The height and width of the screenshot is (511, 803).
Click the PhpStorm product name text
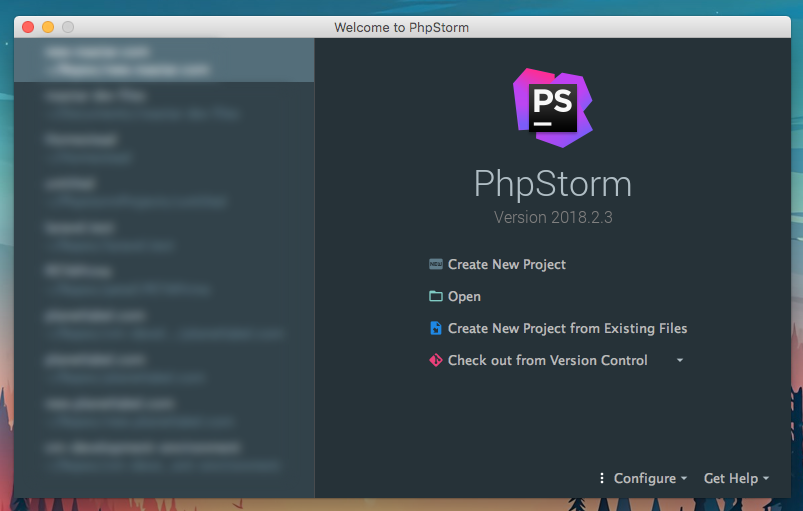point(553,184)
